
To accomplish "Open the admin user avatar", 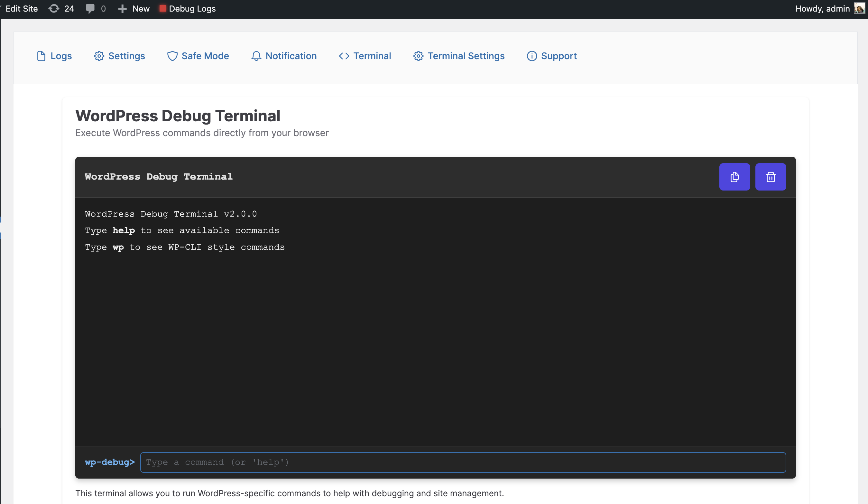I will 859,9.
